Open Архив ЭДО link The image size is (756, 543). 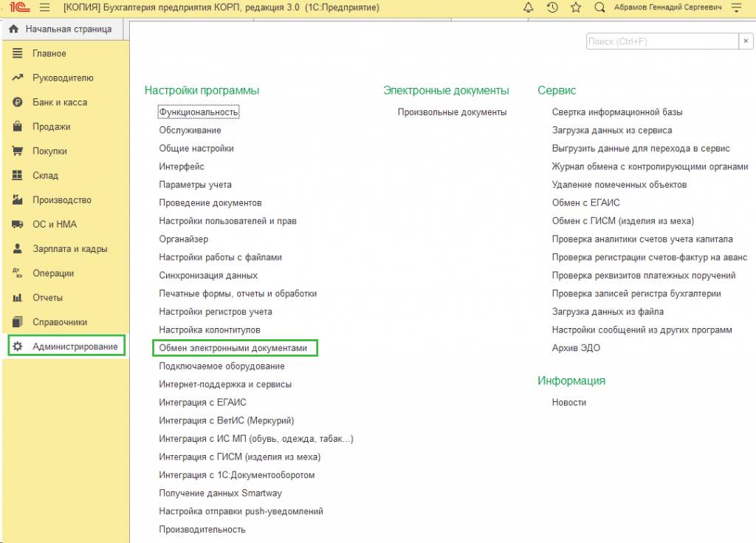[x=576, y=348]
